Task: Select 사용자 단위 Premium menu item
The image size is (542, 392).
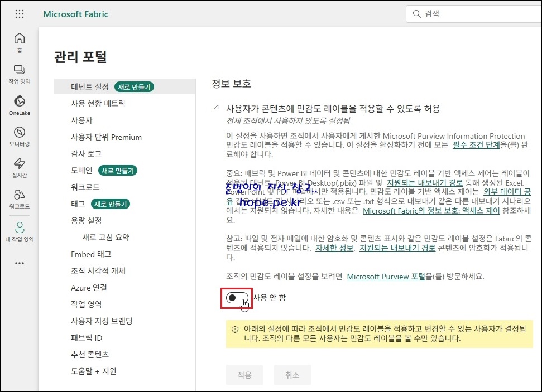Action: point(107,137)
